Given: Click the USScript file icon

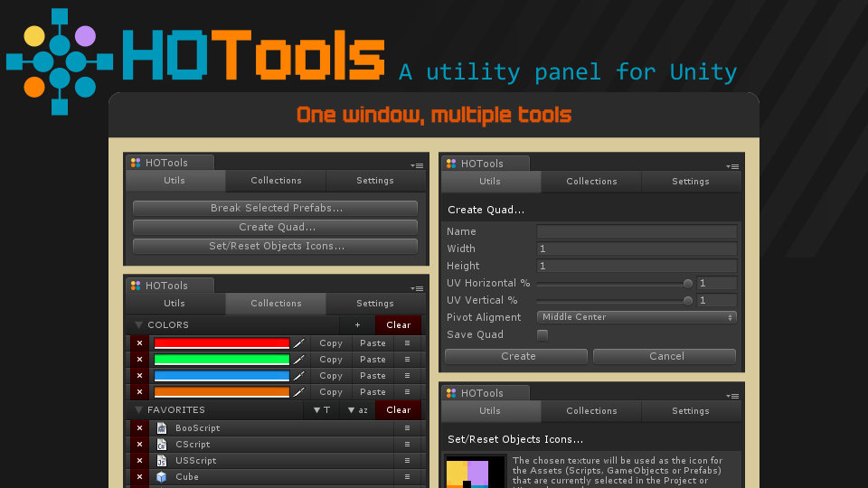Looking at the screenshot, I should (x=161, y=460).
